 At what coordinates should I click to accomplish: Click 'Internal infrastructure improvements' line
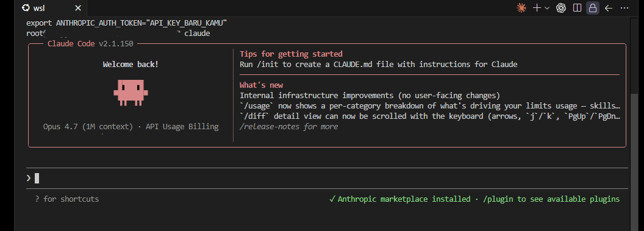370,96
